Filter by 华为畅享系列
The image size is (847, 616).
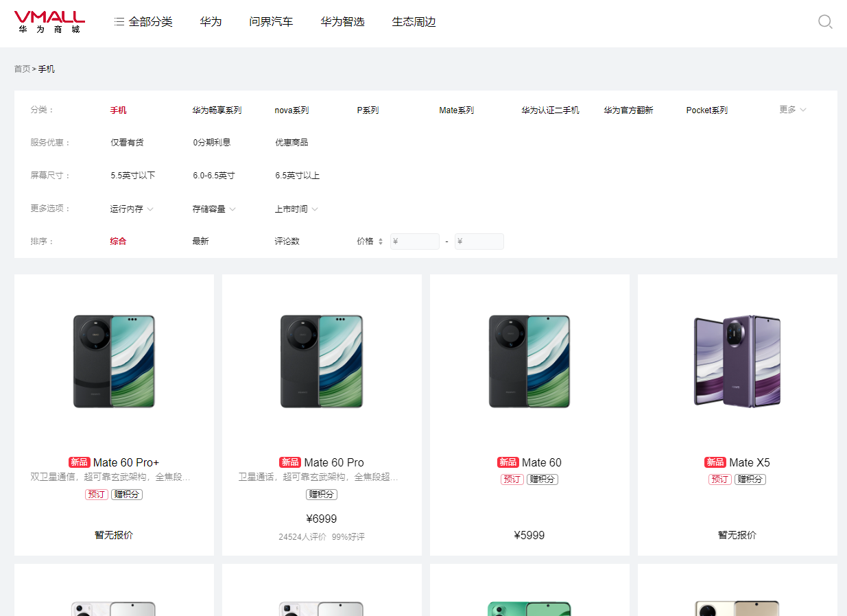217,110
